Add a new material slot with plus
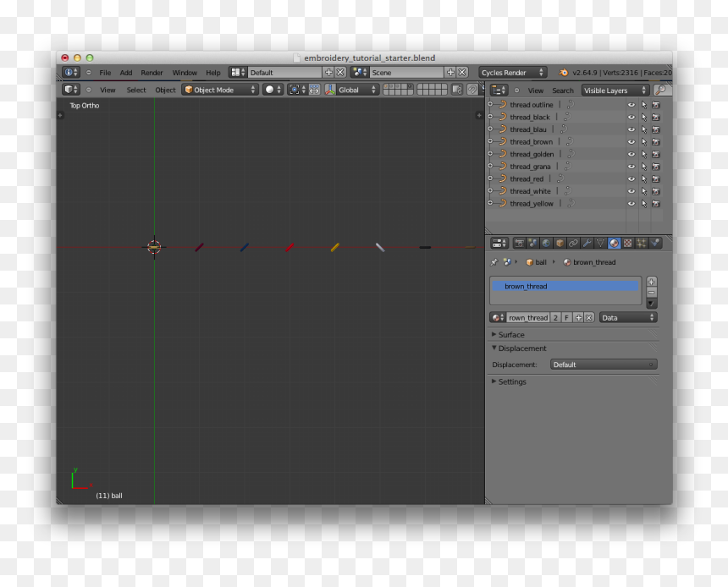Screen dimensions: 728x587 [x=652, y=282]
